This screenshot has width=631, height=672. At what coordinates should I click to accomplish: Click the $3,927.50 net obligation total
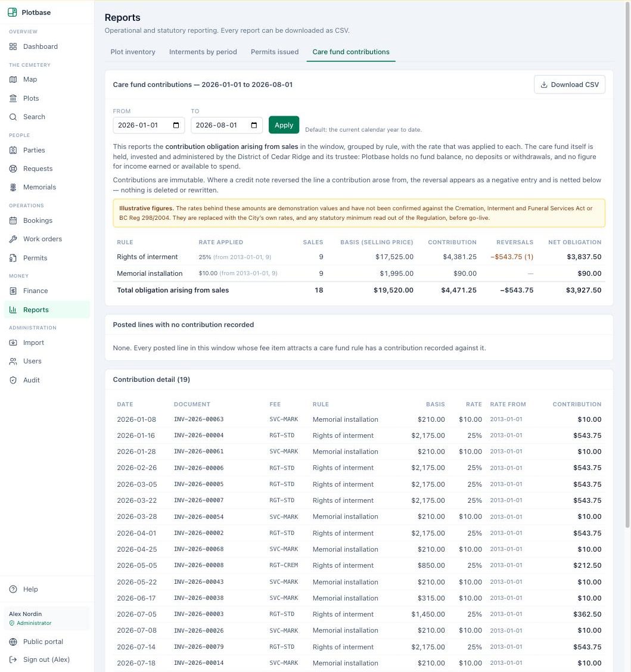click(x=583, y=290)
